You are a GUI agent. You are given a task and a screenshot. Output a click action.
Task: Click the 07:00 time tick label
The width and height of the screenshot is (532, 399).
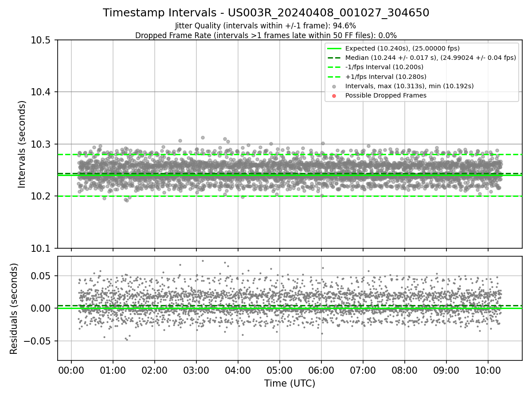point(363,369)
